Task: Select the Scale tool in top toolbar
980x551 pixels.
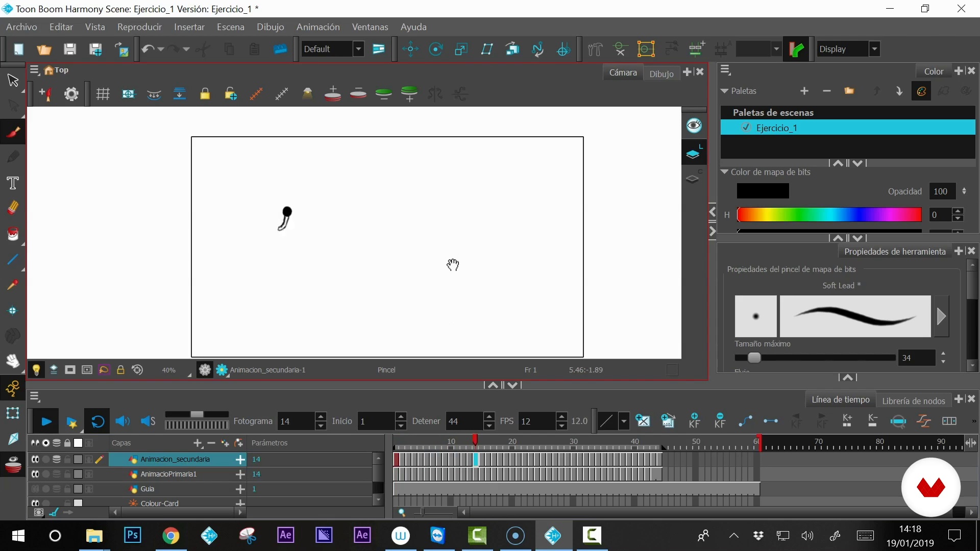Action: click(461, 49)
